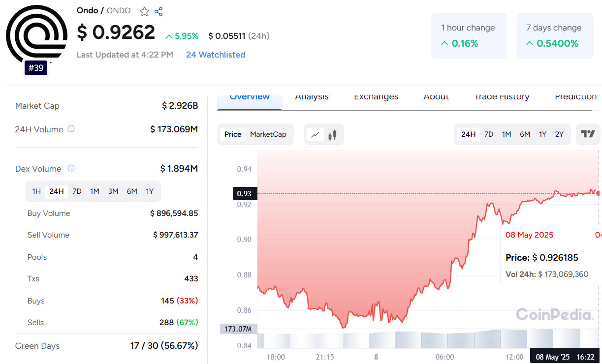
Task: Switch to the candlestick chart icon
Action: click(332, 134)
